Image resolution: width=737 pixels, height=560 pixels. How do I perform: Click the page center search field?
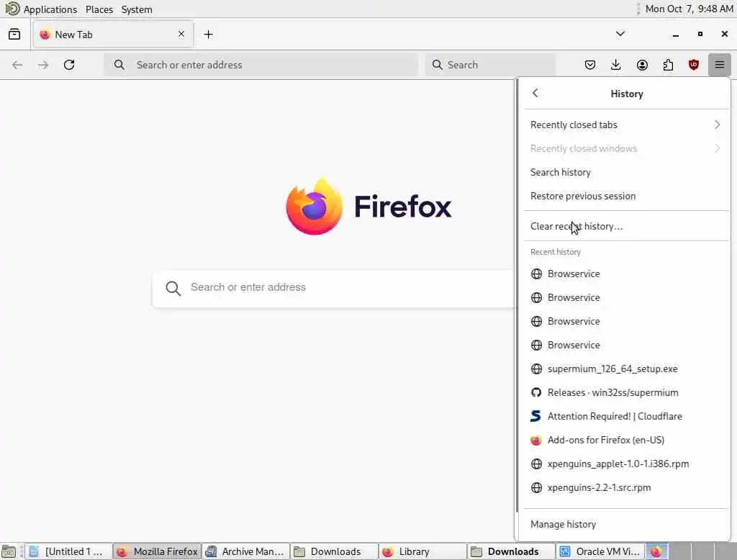[333, 287]
